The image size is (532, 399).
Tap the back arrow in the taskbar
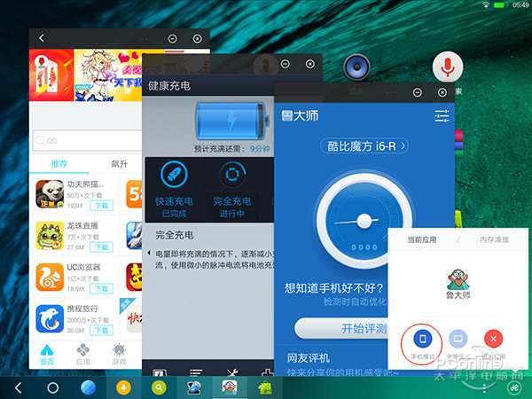click(x=19, y=387)
